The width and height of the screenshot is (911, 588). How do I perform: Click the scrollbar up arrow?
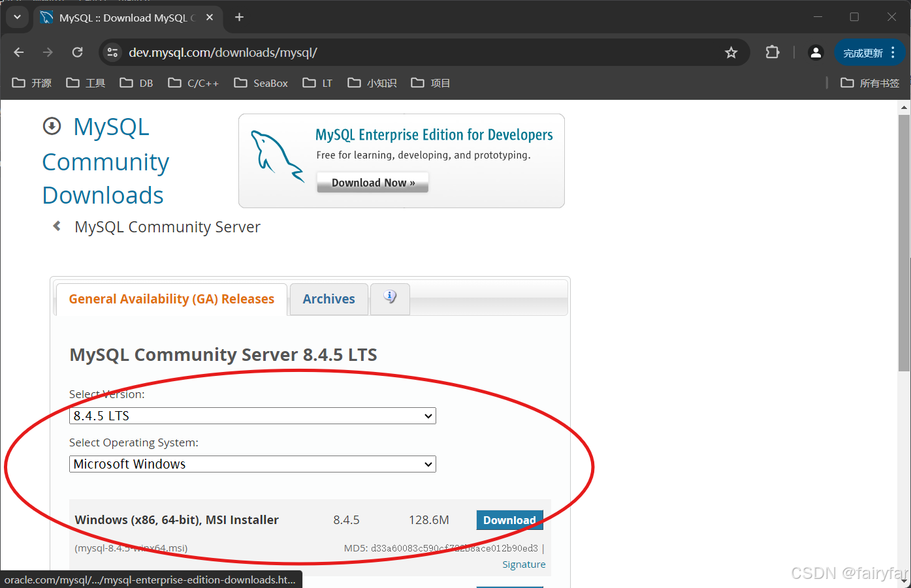(904, 107)
